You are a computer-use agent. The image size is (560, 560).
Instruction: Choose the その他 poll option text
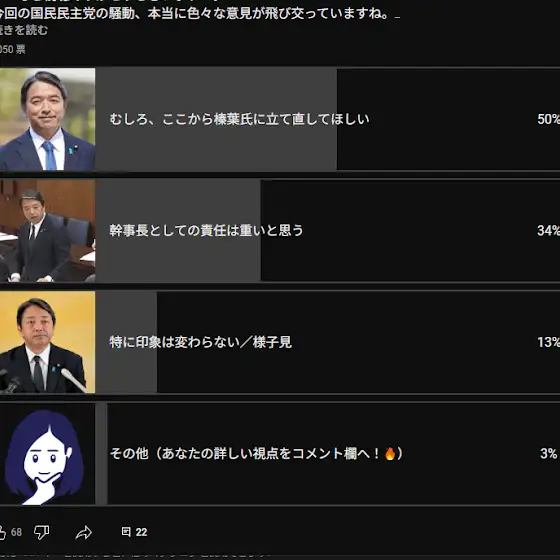click(x=256, y=453)
